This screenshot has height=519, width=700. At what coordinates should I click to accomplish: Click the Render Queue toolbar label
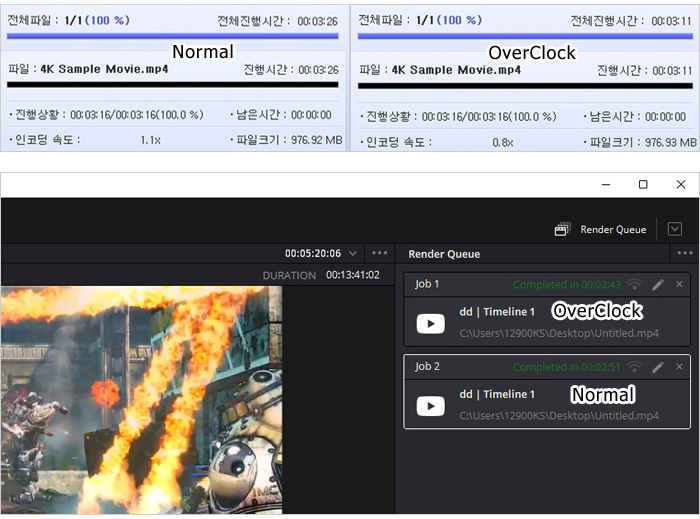613,230
